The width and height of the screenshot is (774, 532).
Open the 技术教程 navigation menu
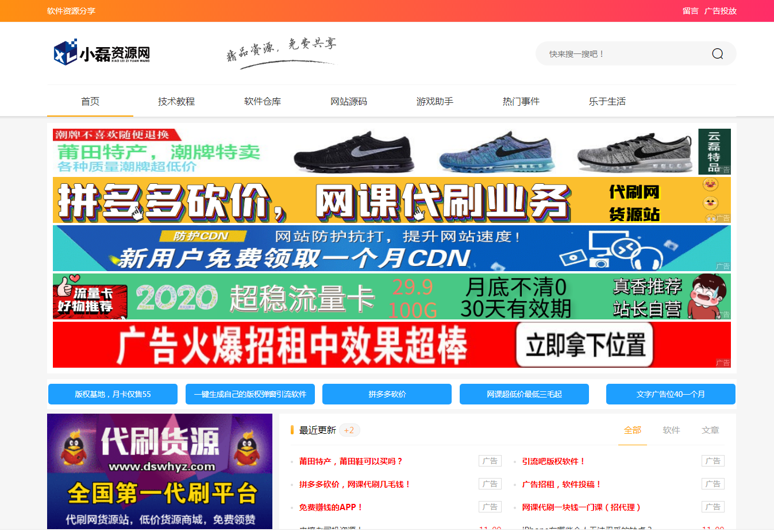click(176, 102)
